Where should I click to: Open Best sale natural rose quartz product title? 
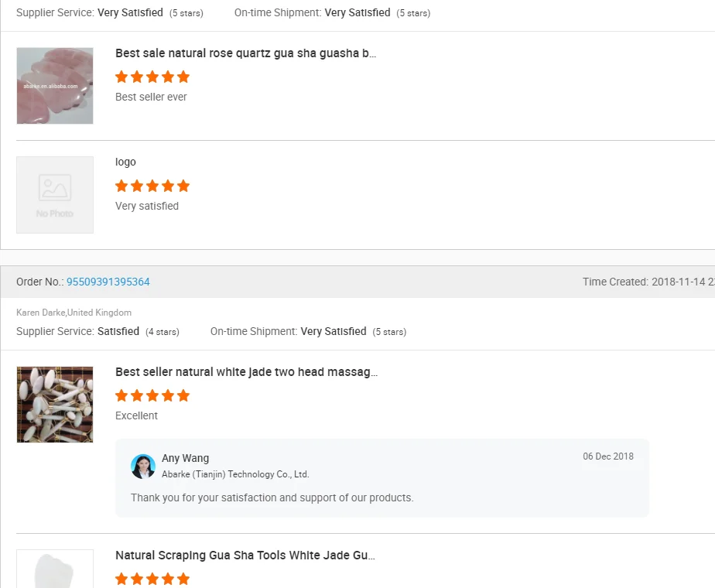tap(246, 53)
